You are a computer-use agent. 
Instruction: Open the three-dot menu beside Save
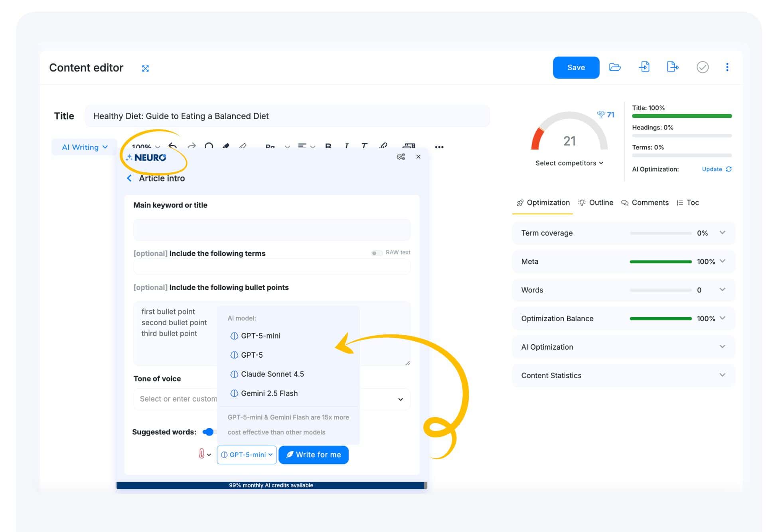pos(727,67)
